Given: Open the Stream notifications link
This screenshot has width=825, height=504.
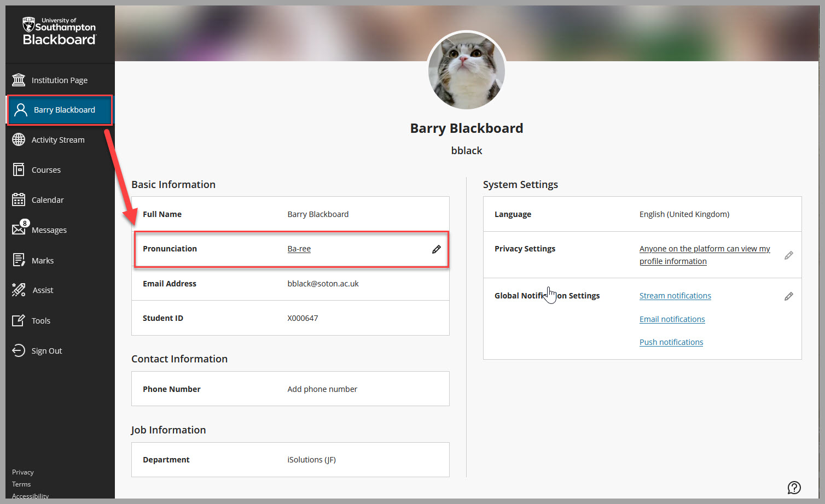Looking at the screenshot, I should pos(675,296).
